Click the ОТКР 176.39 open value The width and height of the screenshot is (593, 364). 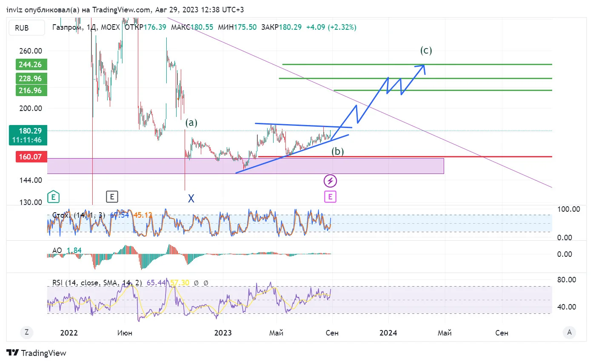[x=145, y=27]
